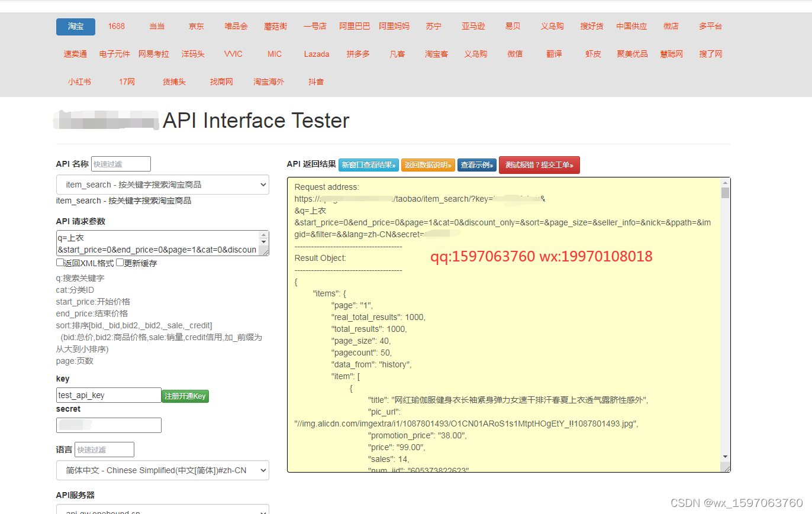Open the 当当 platform tab
Viewport: 812px width, 514px height.
[157, 27]
